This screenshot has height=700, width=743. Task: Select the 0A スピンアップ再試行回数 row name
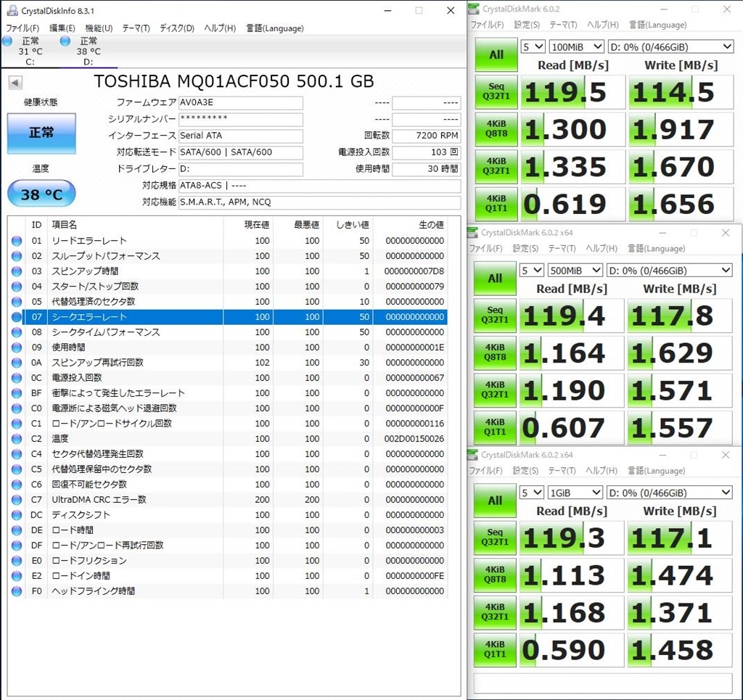pyautogui.click(x=98, y=363)
